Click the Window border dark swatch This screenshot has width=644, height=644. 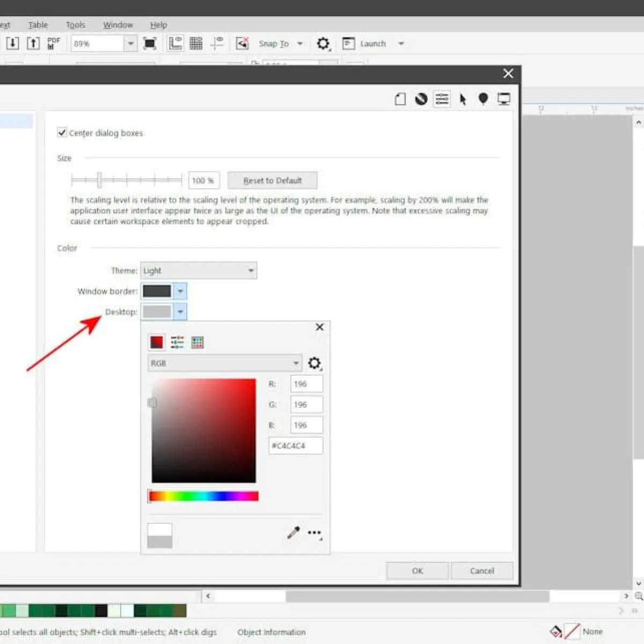pyautogui.click(x=157, y=291)
